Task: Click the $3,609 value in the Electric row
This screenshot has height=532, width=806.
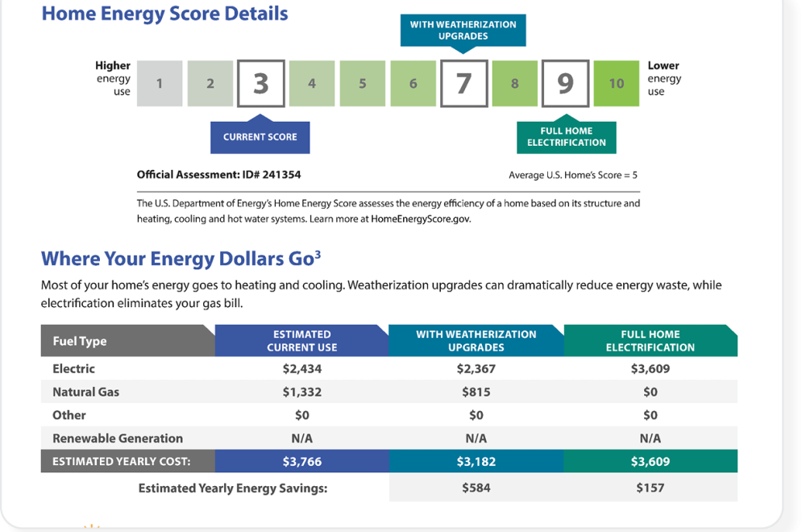Action: click(650, 368)
